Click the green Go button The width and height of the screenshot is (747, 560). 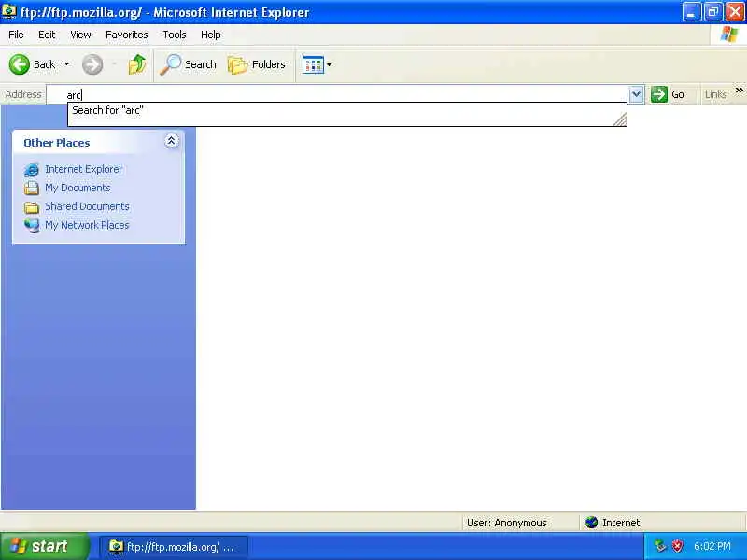(668, 94)
